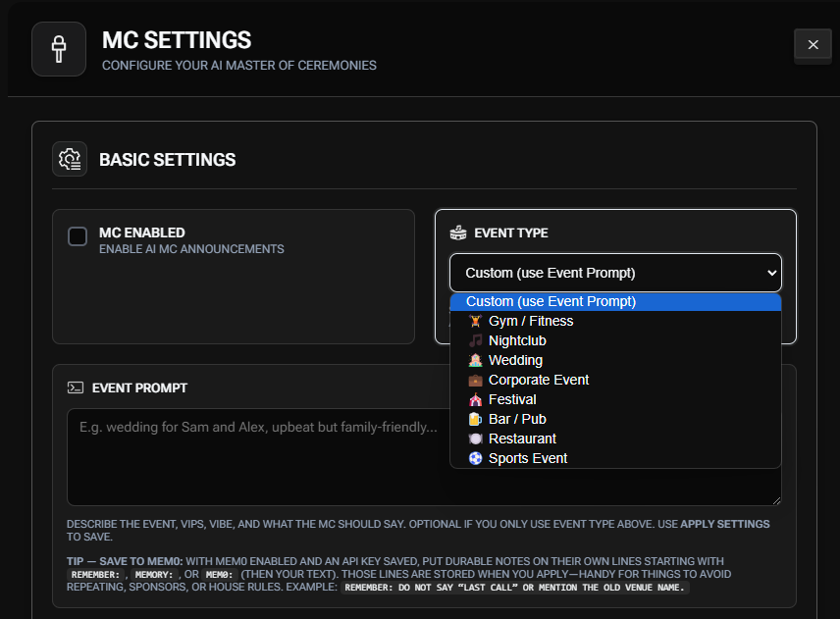
Task: Click 'Configure your AI master of ceremonies' subtitle
Action: [x=239, y=66]
